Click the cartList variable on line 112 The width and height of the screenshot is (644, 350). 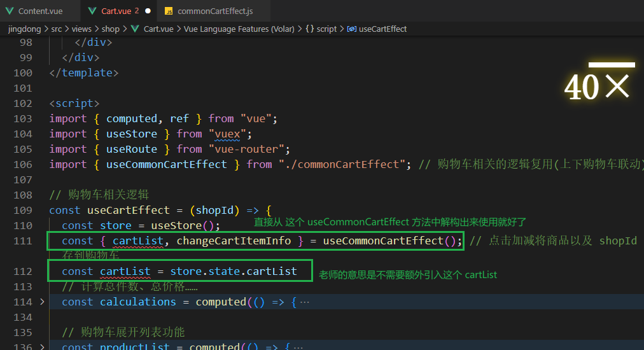tap(125, 272)
